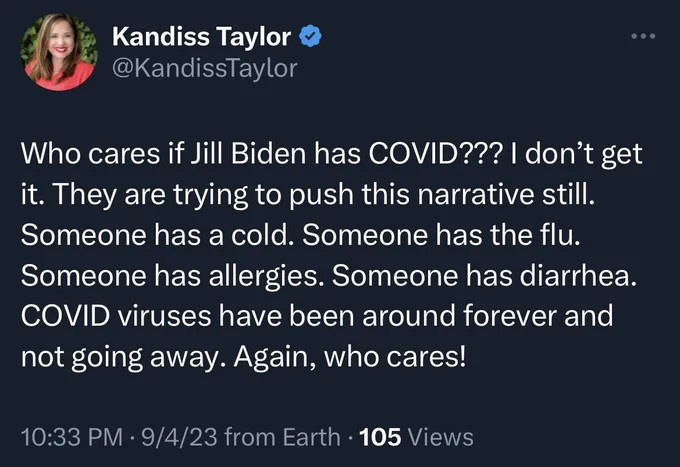Click the blue verified checkmark badge
This screenshot has height=467, width=680.
click(311, 38)
